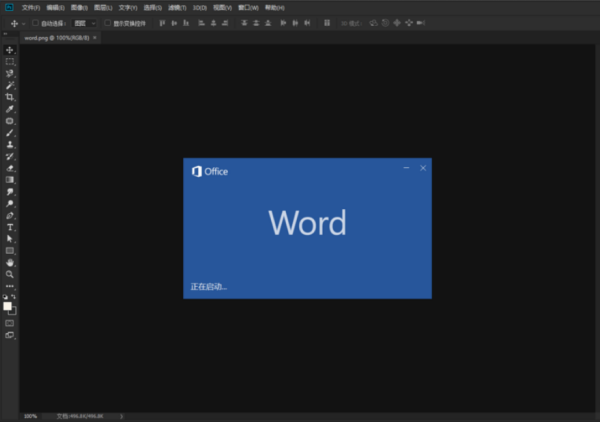
Task: Change screen mode at toolbox bottom
Action: tap(10, 335)
